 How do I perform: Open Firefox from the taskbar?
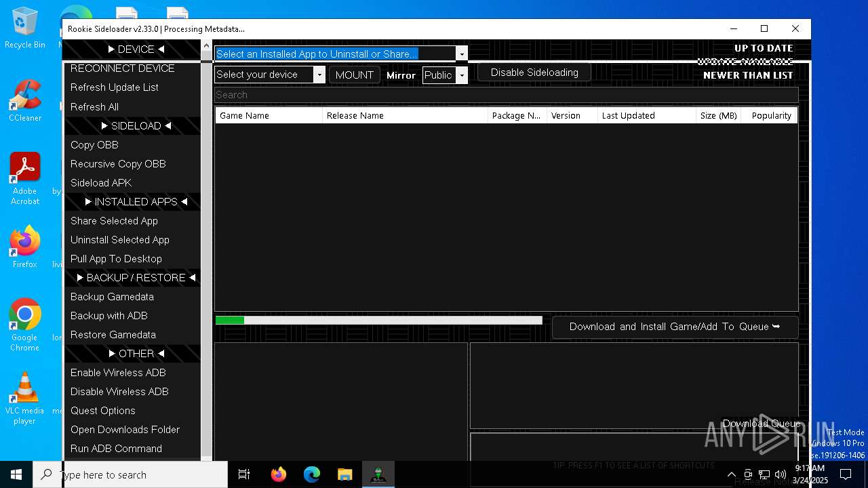click(x=278, y=474)
